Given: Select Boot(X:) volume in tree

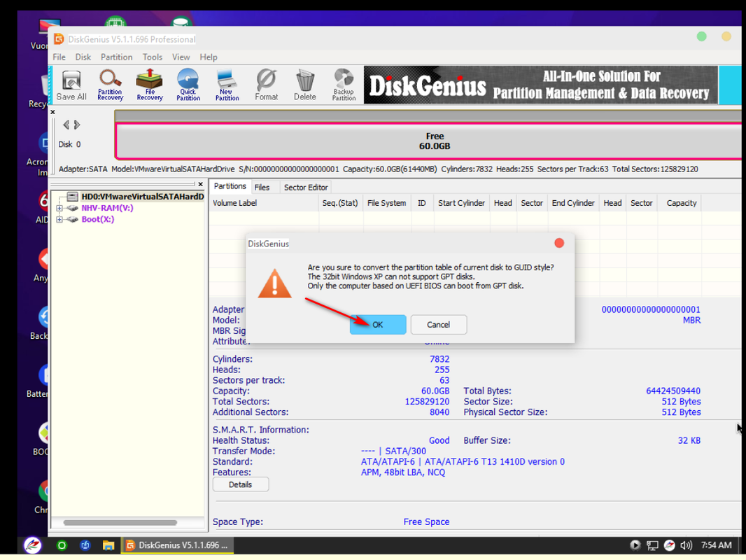Looking at the screenshot, I should point(97,219).
